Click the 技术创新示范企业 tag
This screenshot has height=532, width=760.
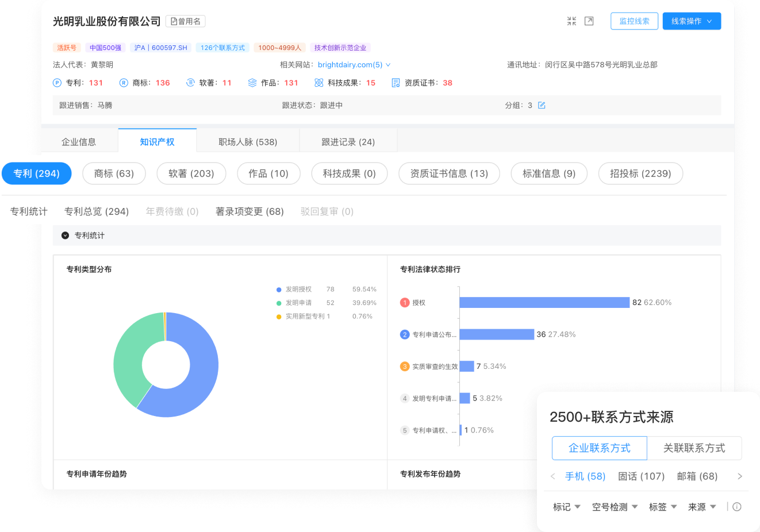tap(340, 48)
